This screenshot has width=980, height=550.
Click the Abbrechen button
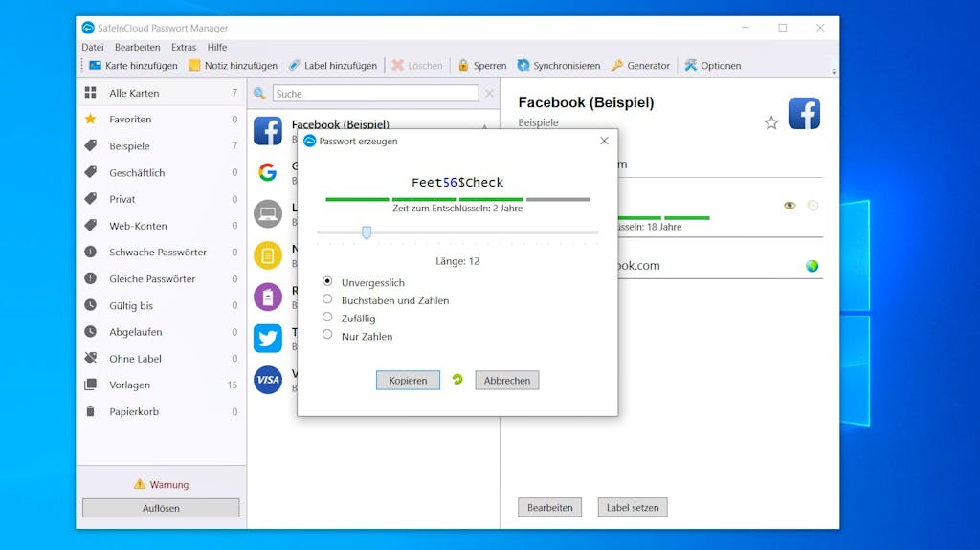tap(507, 380)
